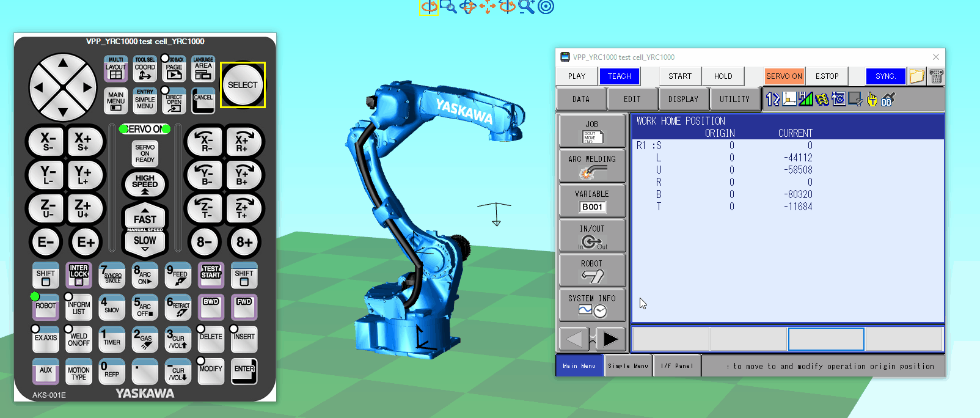
Task: Click the CANCEL key on keypad
Action: (x=203, y=101)
